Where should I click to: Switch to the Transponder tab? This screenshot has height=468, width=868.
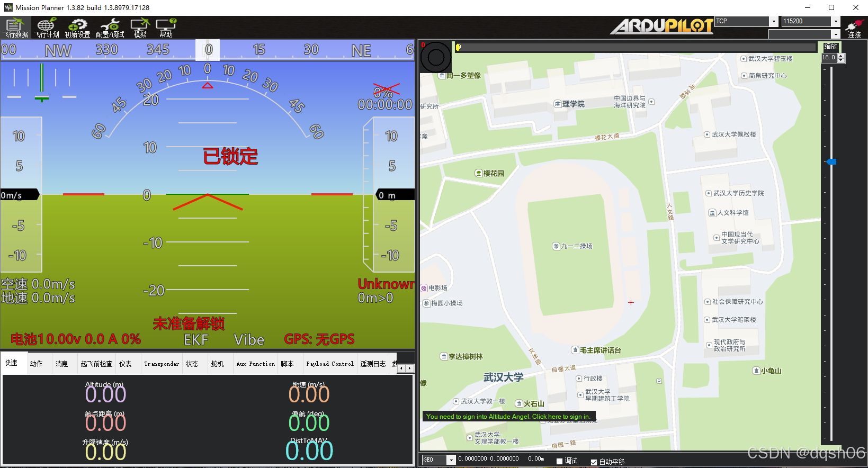(162, 364)
